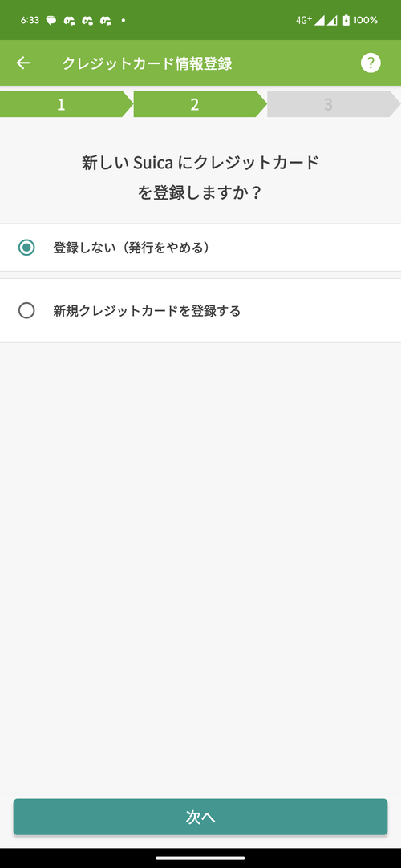Select the 新規クレジットカードを登録する radio button
The height and width of the screenshot is (868, 401).
click(x=26, y=310)
